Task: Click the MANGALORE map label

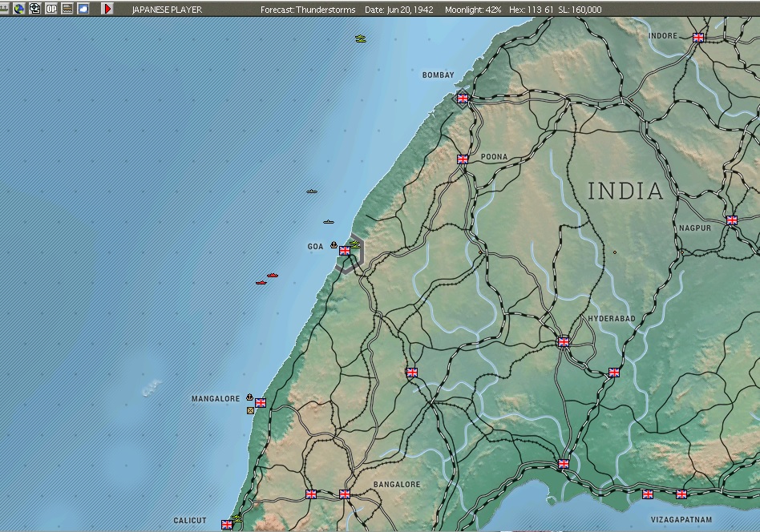Action: click(216, 399)
